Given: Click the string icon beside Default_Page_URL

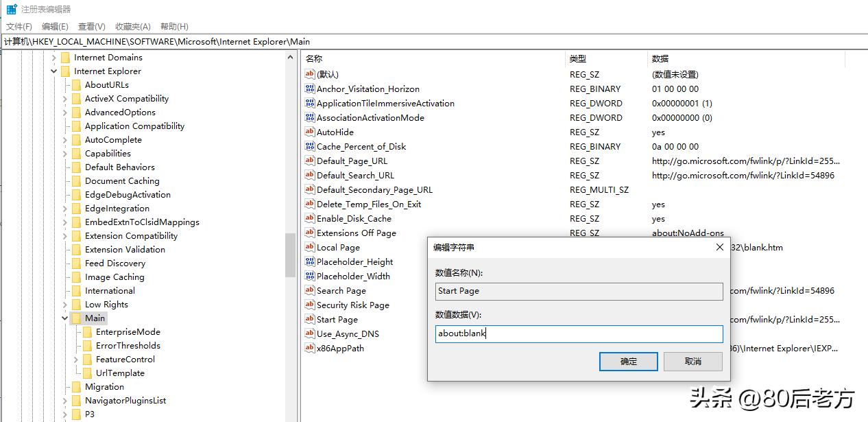Looking at the screenshot, I should click(310, 161).
